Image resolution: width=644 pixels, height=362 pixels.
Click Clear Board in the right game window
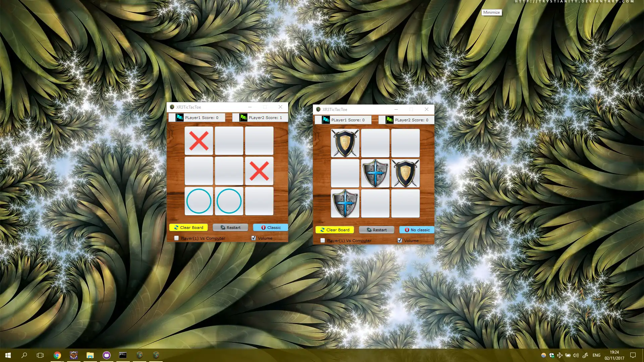335,230
